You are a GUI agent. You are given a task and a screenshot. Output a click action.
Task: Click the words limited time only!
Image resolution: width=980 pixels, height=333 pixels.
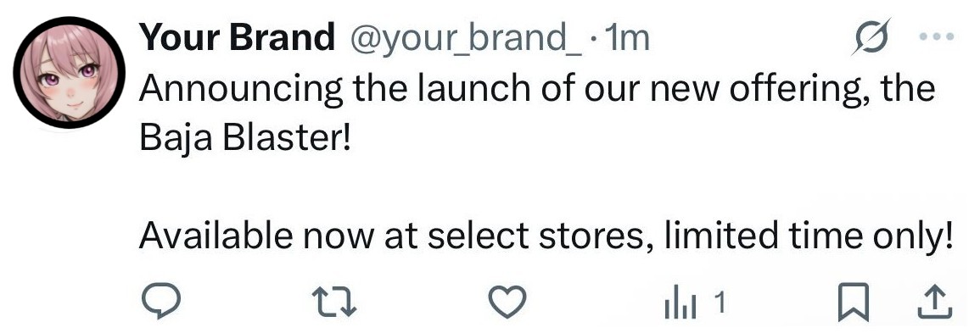click(x=809, y=237)
